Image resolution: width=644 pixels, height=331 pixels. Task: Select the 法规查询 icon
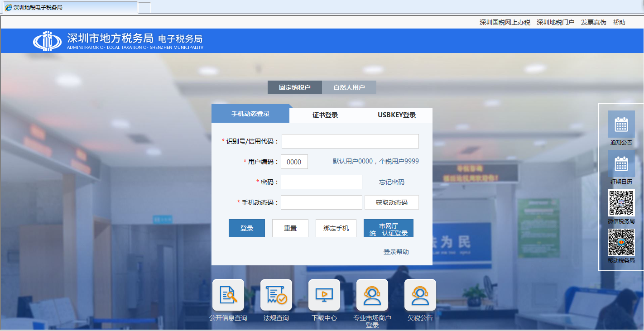[x=276, y=295]
